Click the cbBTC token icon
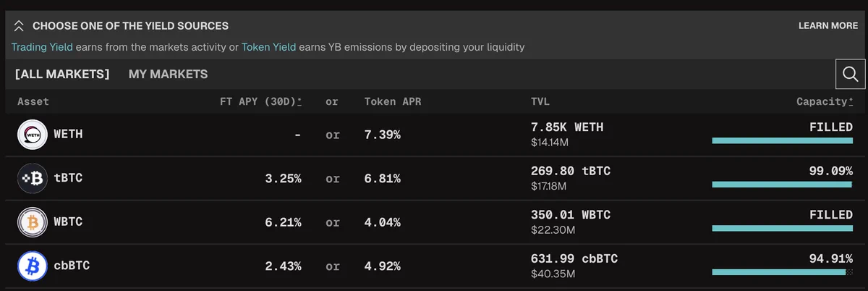This screenshot has width=868, height=291. click(33, 266)
